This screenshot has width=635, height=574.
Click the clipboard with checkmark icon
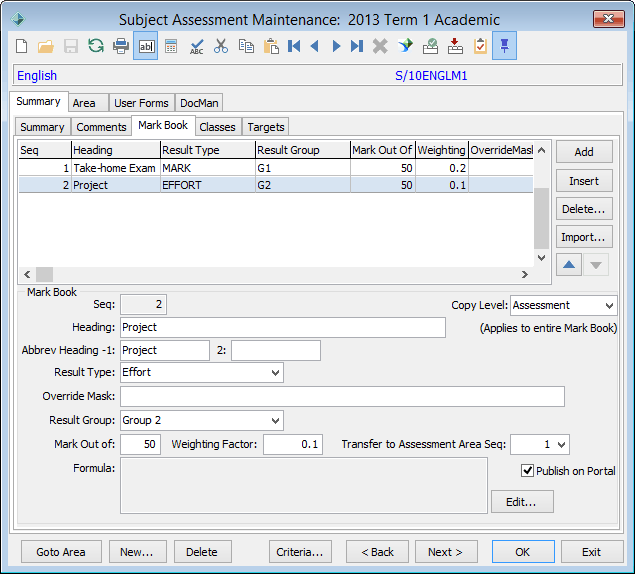(x=480, y=46)
